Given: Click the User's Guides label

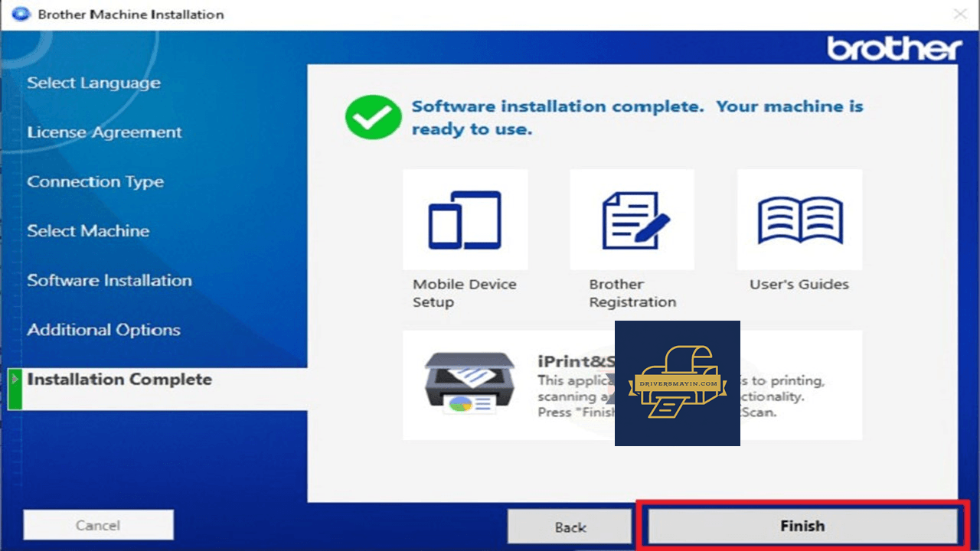Looking at the screenshot, I should (799, 285).
